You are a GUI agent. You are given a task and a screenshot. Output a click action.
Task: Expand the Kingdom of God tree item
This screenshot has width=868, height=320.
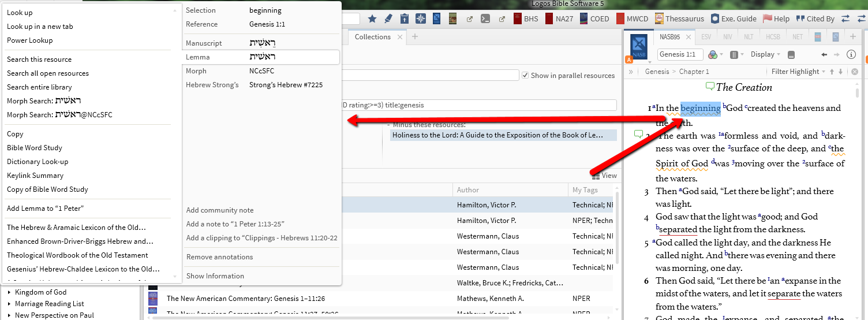pyautogui.click(x=9, y=292)
